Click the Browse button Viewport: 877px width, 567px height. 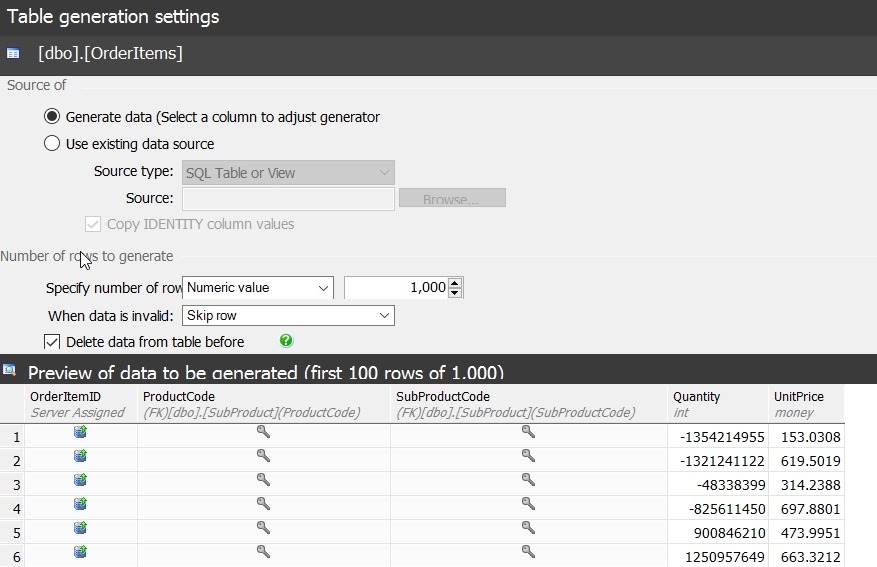click(x=452, y=198)
